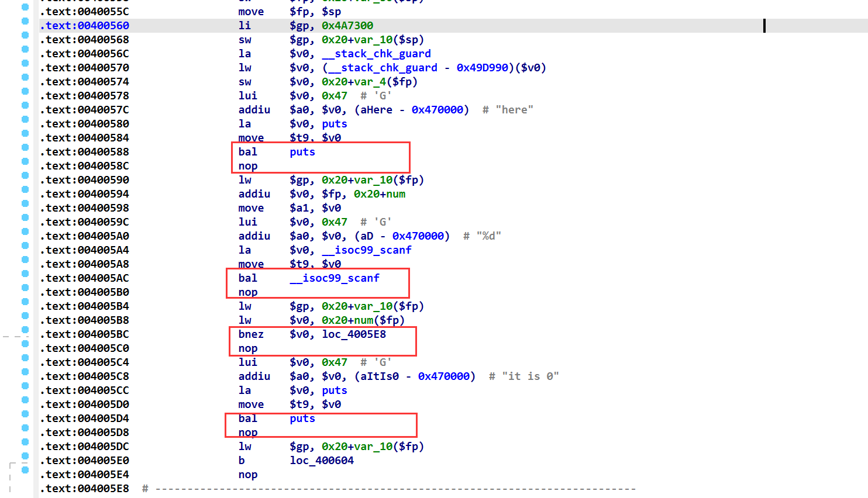Set breakpoint dot beside .text:00400578
Viewport: 868px width, 498px height.
click(25, 91)
